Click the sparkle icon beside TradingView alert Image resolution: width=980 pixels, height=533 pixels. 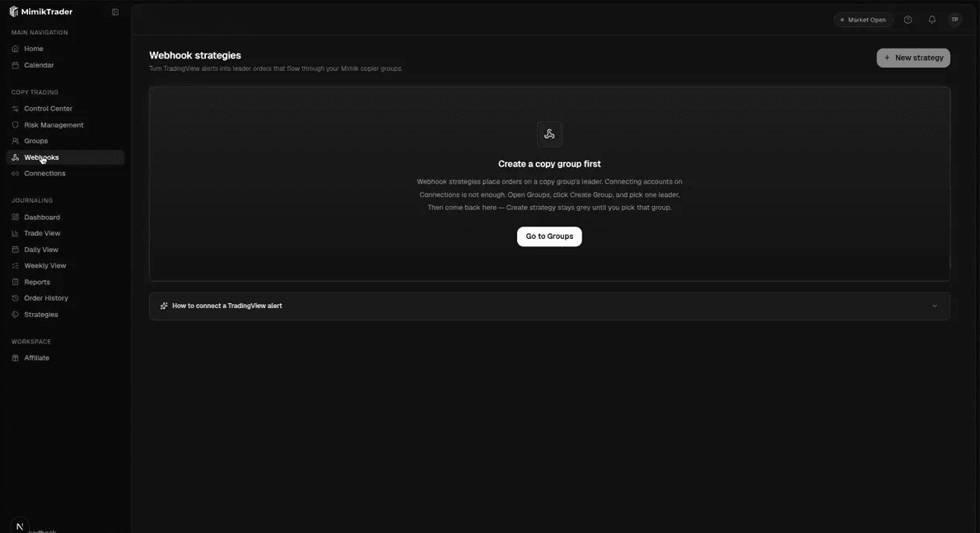[164, 306]
